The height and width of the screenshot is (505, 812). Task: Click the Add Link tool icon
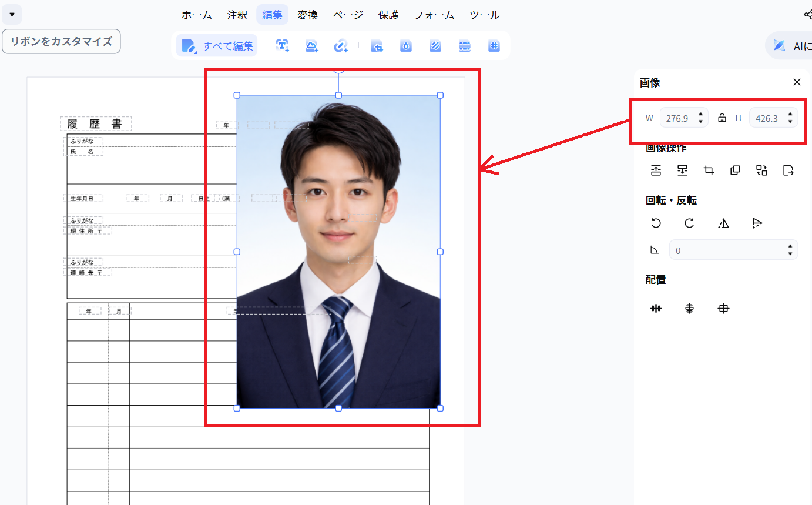click(x=341, y=46)
